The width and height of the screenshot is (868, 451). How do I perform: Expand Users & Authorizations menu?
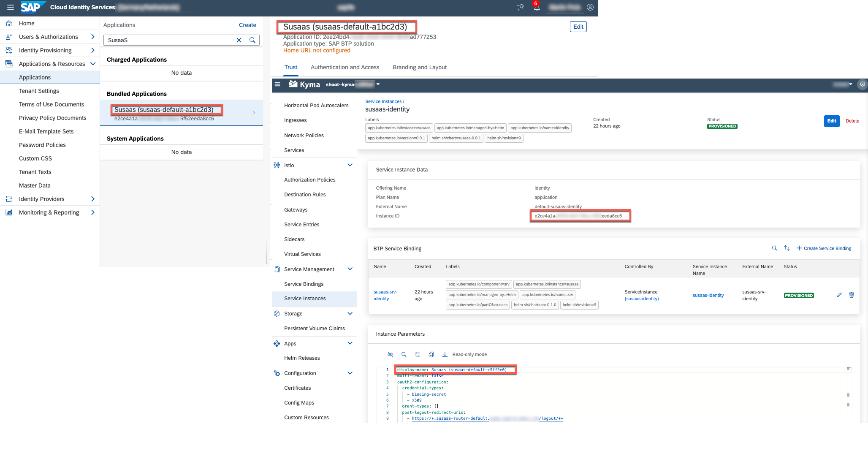click(x=92, y=37)
